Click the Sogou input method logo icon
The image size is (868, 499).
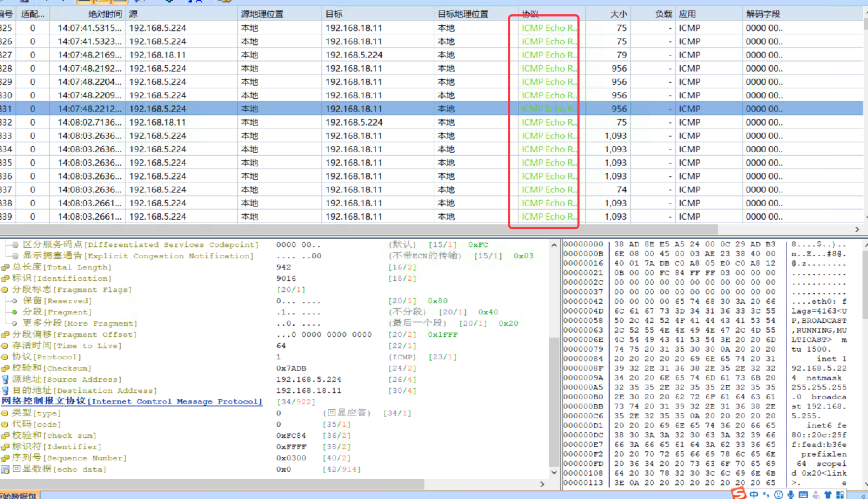pos(739,493)
